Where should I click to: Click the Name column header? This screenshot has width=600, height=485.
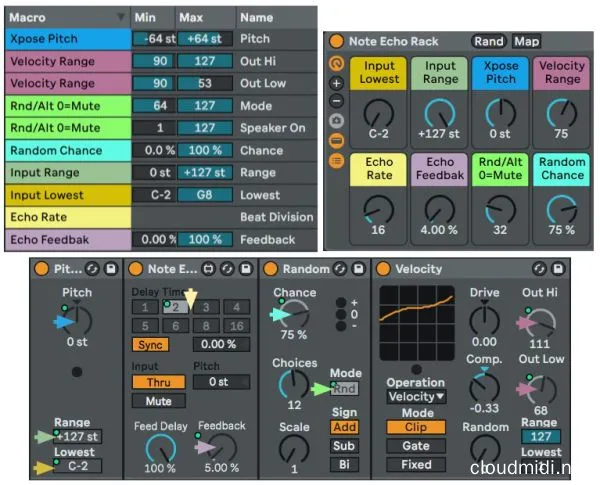277,17
